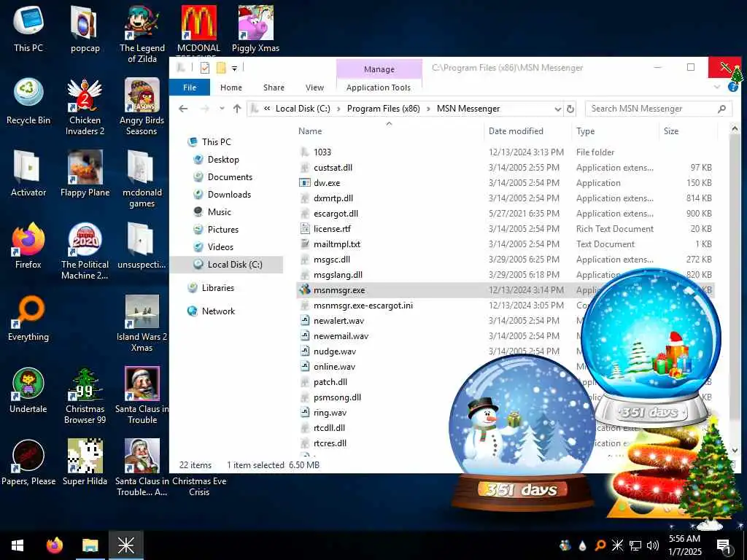Switch to the Share ribbon tab

pyautogui.click(x=274, y=87)
